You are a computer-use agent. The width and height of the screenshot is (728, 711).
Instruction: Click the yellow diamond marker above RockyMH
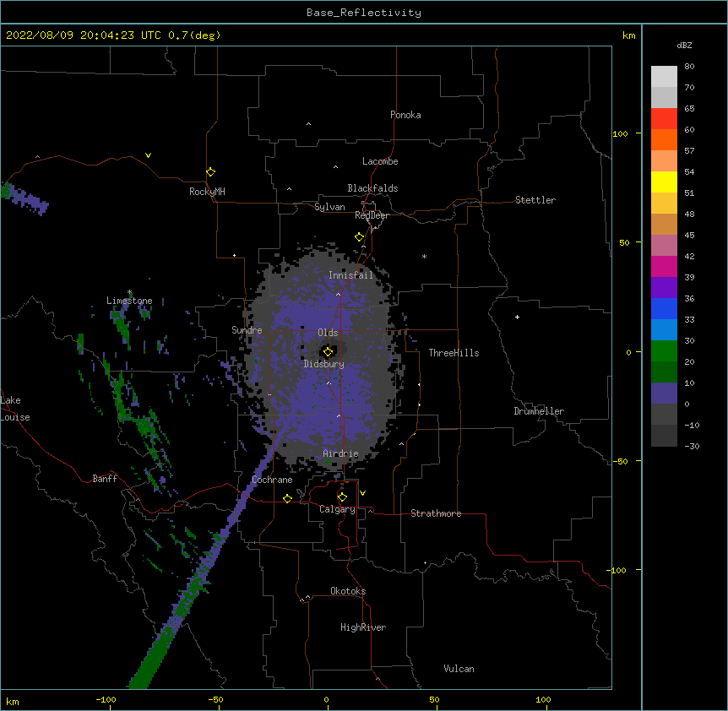pos(211,172)
